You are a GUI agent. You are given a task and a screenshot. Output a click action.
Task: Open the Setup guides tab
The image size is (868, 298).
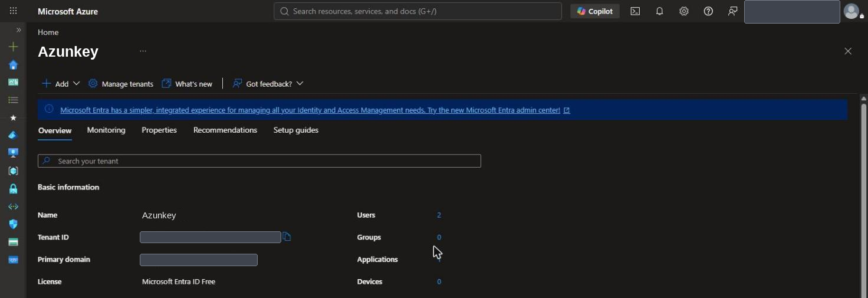click(x=296, y=130)
